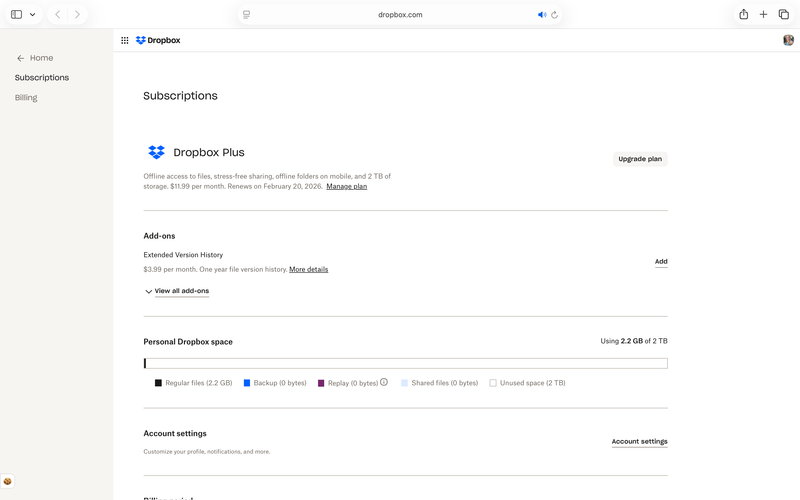This screenshot has width=800, height=500.
Task: Click the storage usage bar
Action: coord(405,363)
